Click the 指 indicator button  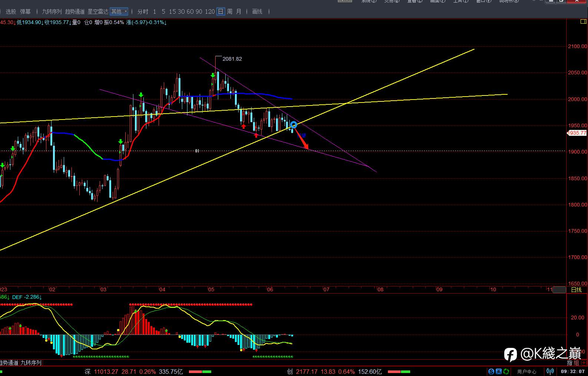570,363
